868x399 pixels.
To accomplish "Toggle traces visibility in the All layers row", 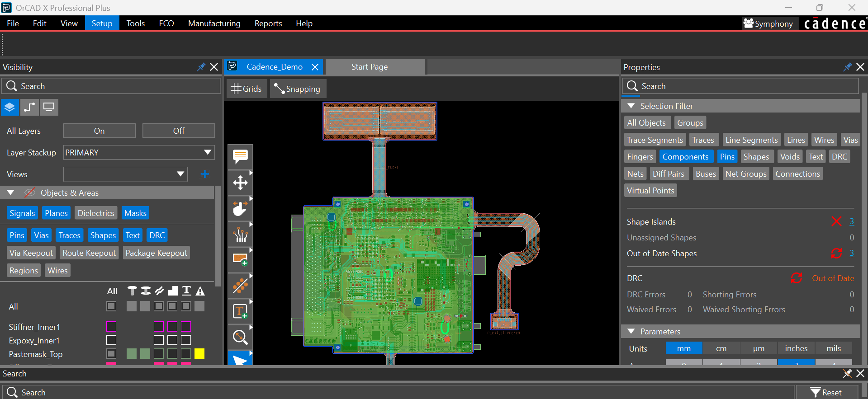I will point(159,306).
